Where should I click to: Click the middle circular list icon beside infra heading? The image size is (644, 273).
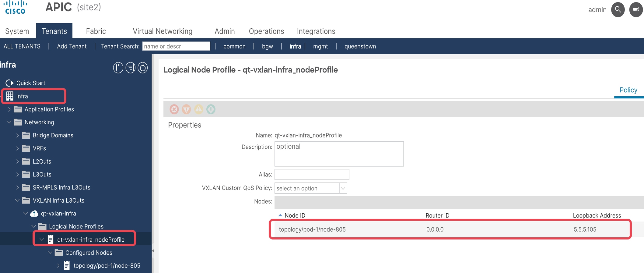coord(131,68)
